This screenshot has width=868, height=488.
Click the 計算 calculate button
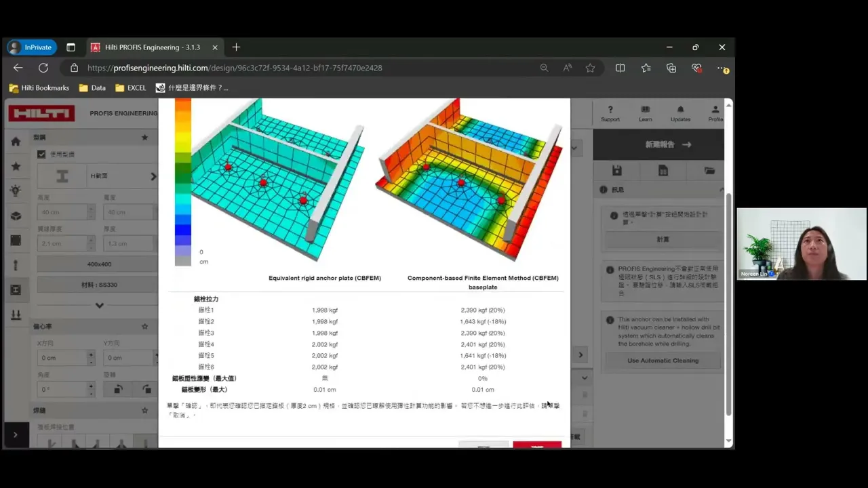[x=663, y=239]
